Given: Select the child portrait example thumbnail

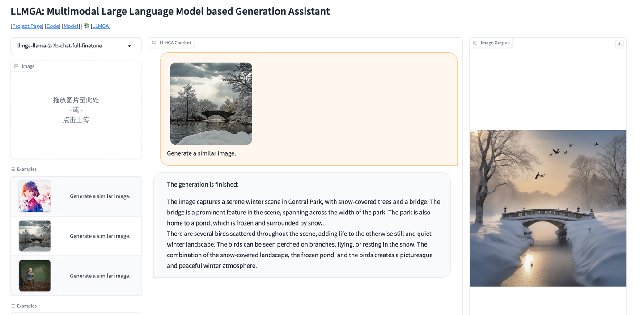Looking at the screenshot, I should click(34, 276).
